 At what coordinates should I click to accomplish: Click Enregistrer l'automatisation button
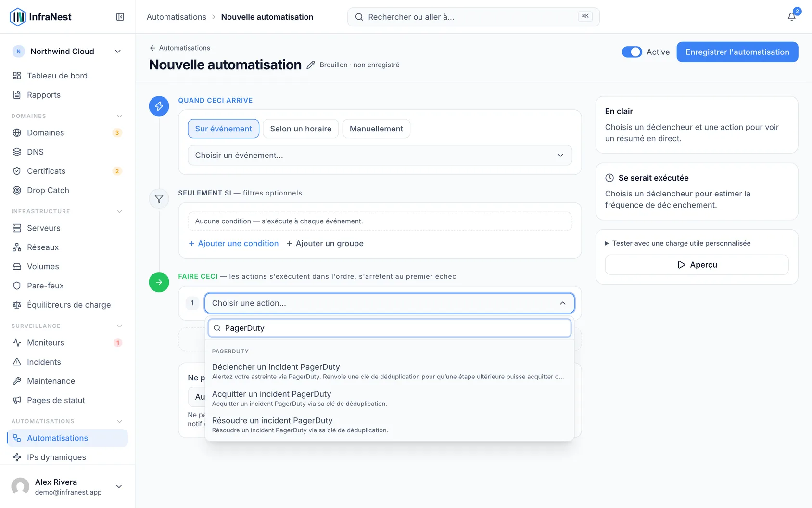[737, 52]
